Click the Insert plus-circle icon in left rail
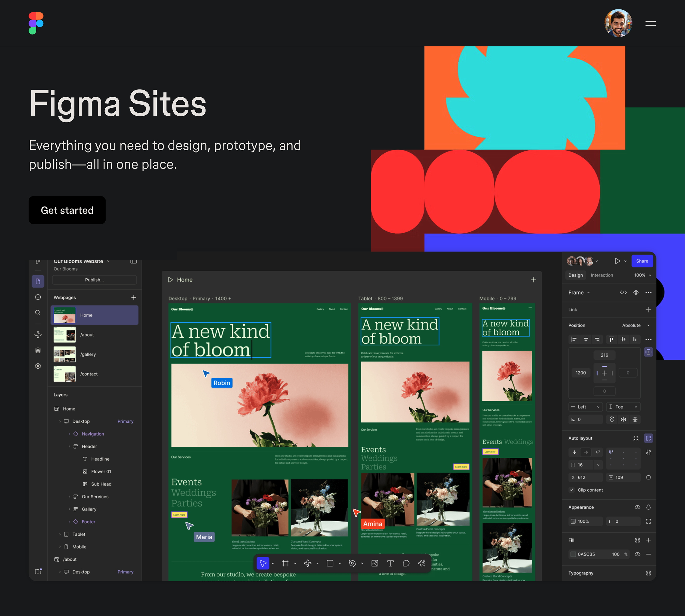685x616 pixels. (x=38, y=297)
